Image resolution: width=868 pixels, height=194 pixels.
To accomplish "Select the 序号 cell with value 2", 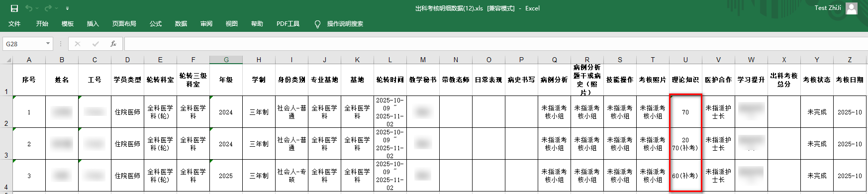I will pyautogui.click(x=29, y=144).
